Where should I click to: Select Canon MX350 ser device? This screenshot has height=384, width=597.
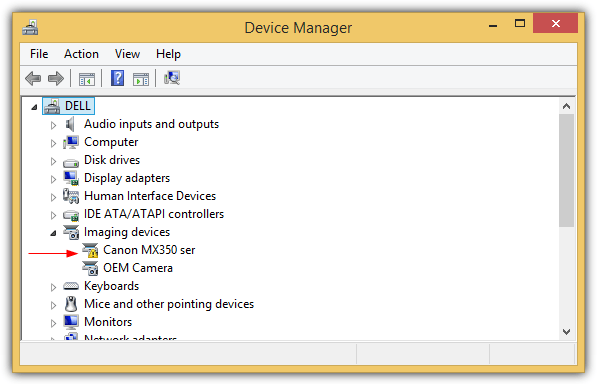click(149, 250)
